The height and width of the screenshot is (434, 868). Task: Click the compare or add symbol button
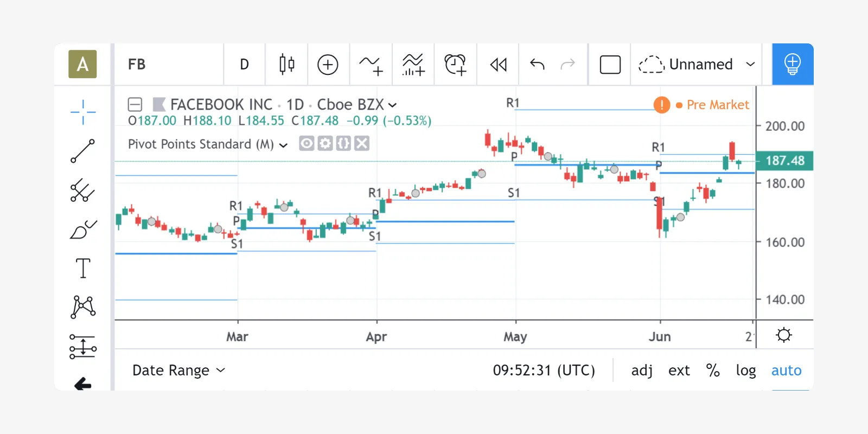[x=328, y=65]
